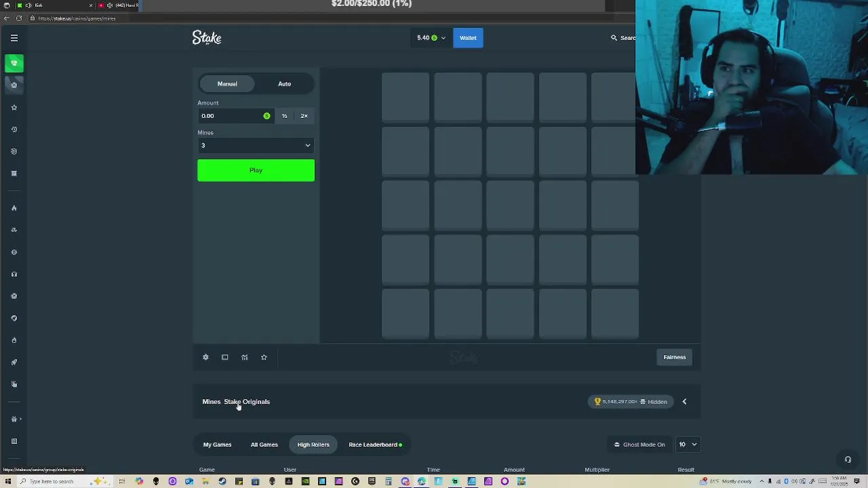Click the User column header
The height and width of the screenshot is (488, 868).
(290, 470)
